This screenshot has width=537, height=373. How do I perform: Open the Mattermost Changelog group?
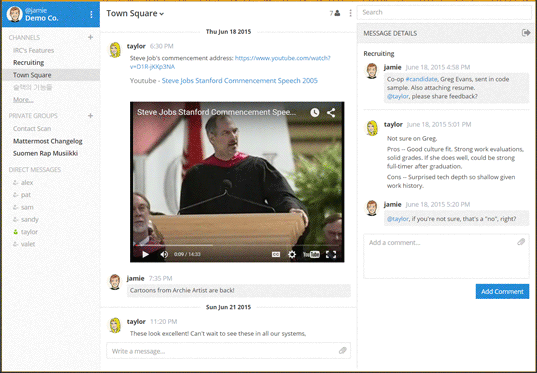point(48,141)
